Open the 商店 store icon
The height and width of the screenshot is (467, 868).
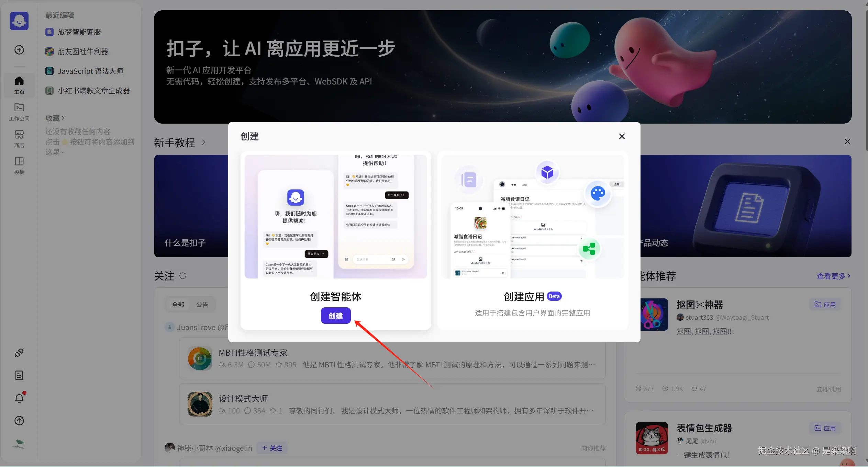click(19, 138)
